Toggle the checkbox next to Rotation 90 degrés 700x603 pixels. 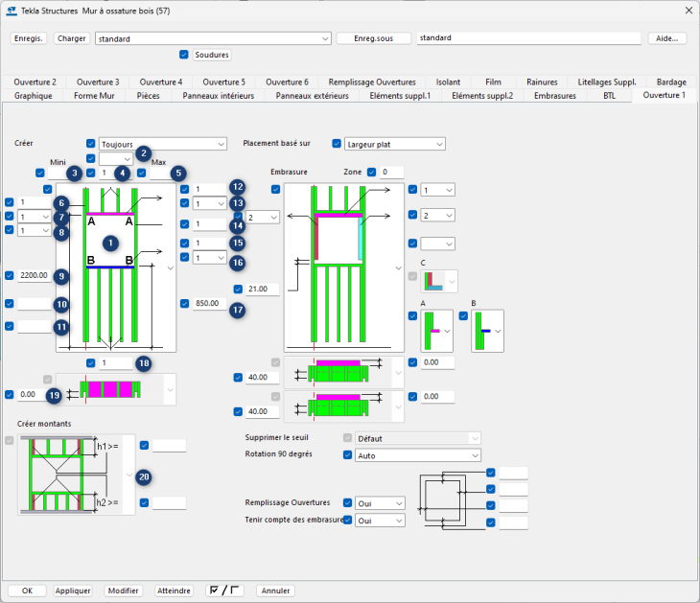(x=348, y=454)
